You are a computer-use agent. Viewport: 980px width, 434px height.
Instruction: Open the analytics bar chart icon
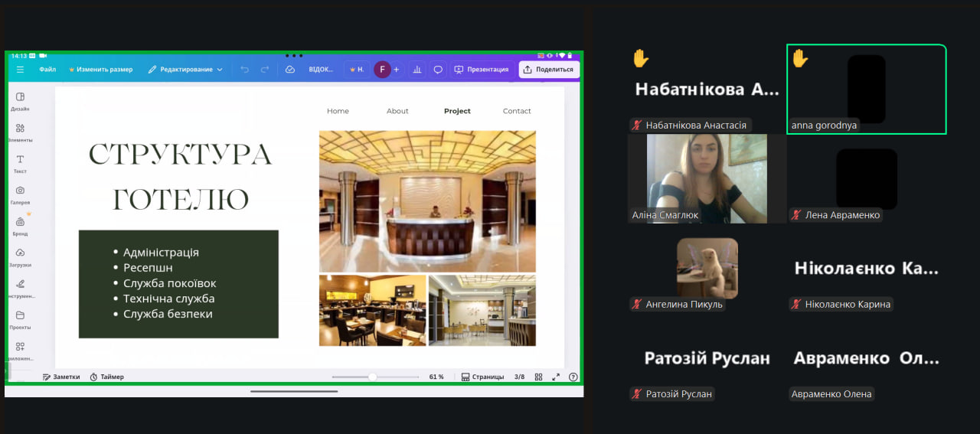(417, 70)
